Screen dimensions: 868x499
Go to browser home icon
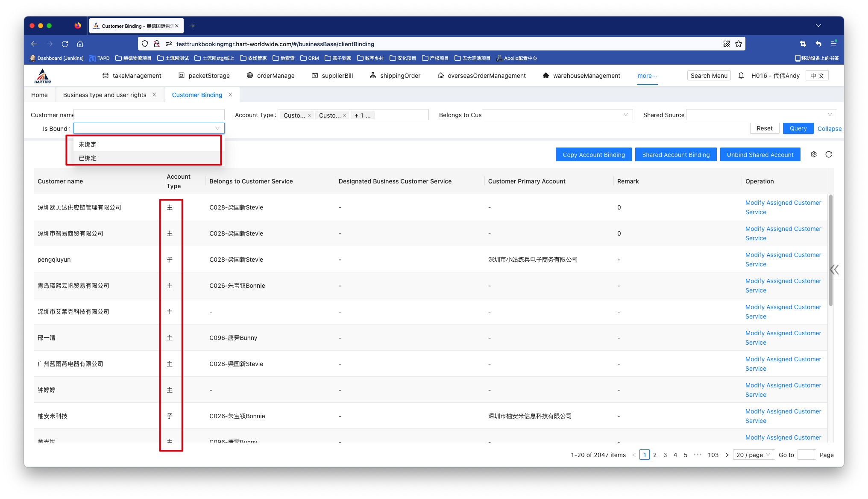point(80,44)
